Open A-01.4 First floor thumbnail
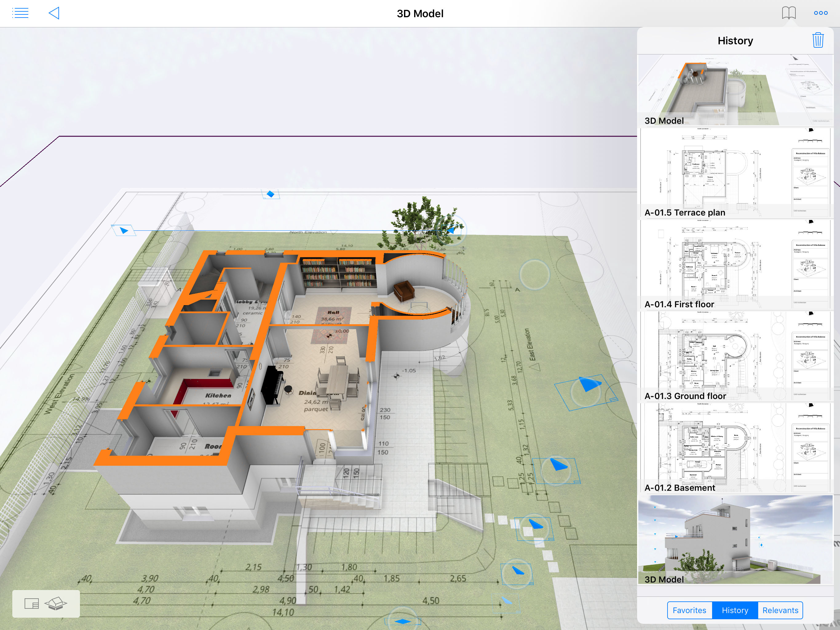This screenshot has width=840, height=630. pos(735,265)
